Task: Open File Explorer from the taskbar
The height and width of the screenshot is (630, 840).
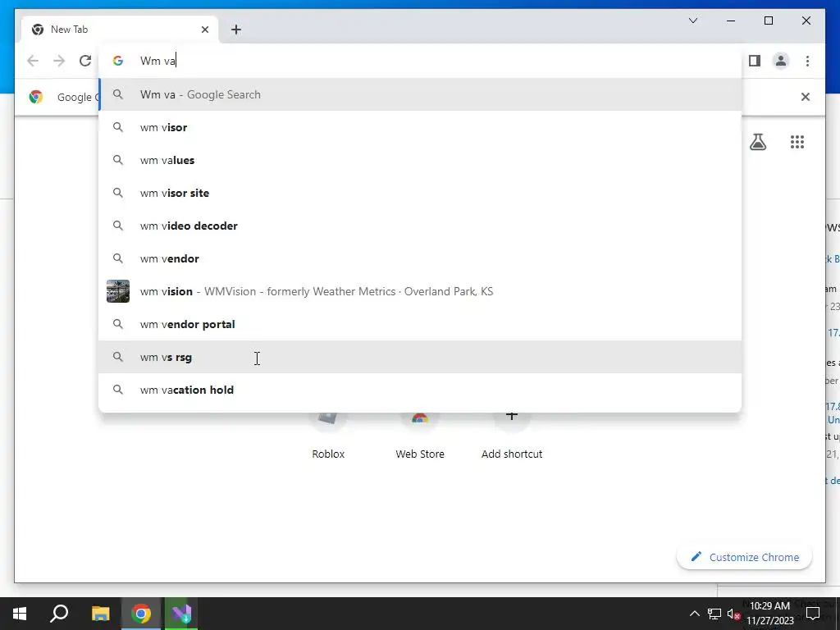Action: 100,614
